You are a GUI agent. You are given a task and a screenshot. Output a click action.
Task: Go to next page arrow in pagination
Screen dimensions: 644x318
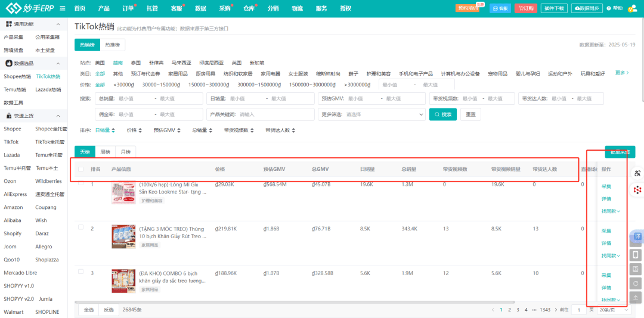tap(556, 310)
